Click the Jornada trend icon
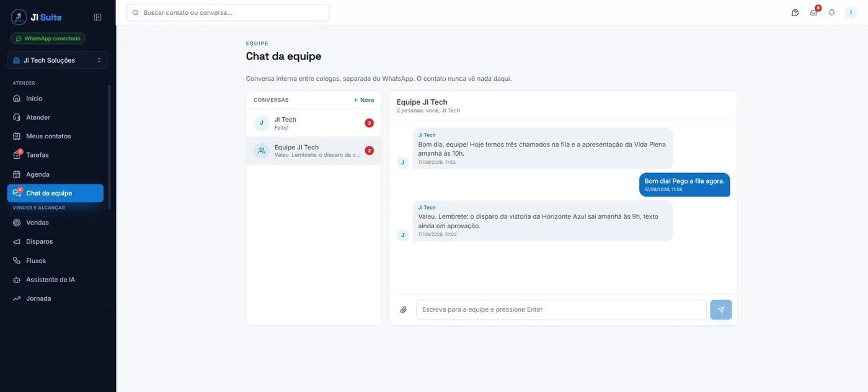The width and height of the screenshot is (868, 392). 17,298
